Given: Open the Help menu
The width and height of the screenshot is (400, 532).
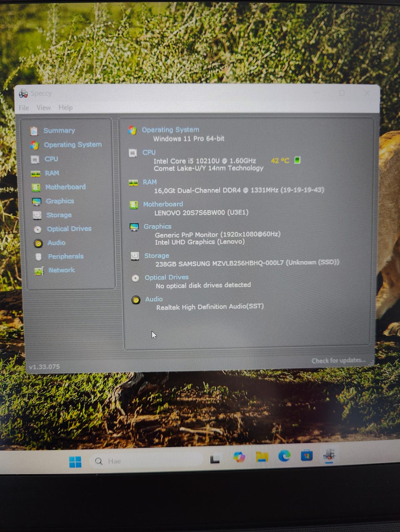Looking at the screenshot, I should (x=65, y=107).
